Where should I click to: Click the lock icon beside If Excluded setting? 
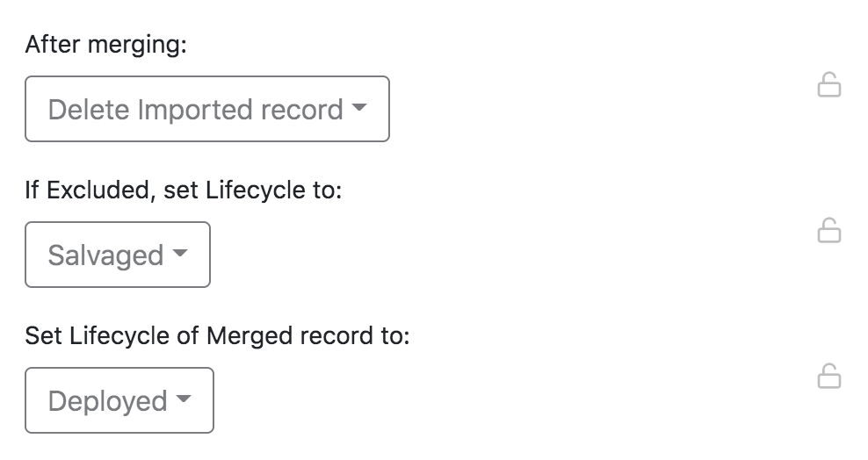click(x=829, y=231)
